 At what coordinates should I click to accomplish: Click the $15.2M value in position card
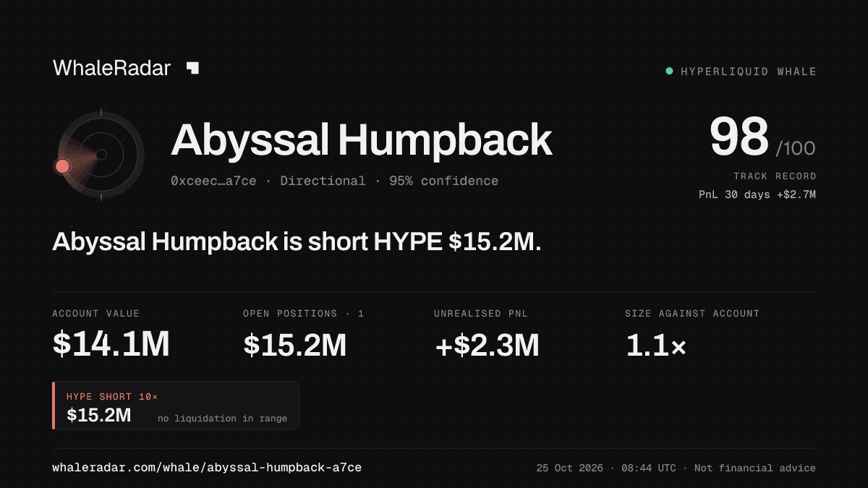pos(99,415)
